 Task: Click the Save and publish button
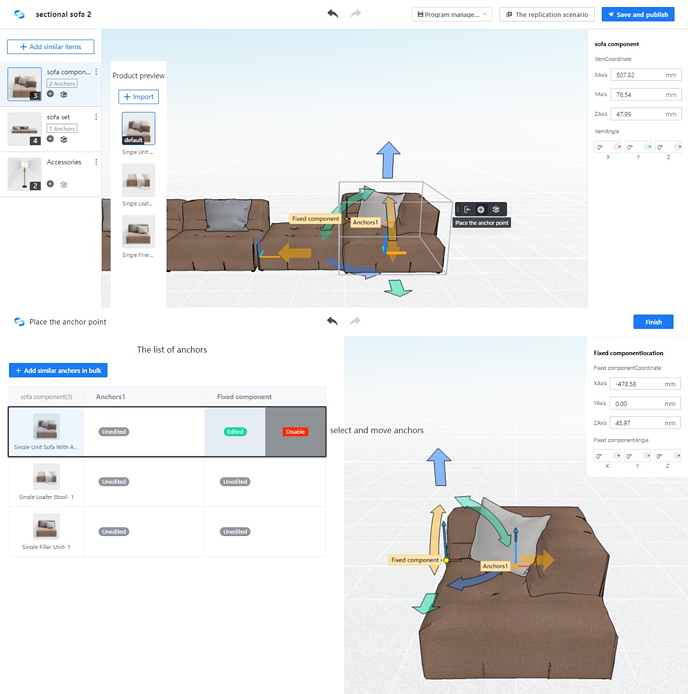click(x=638, y=15)
